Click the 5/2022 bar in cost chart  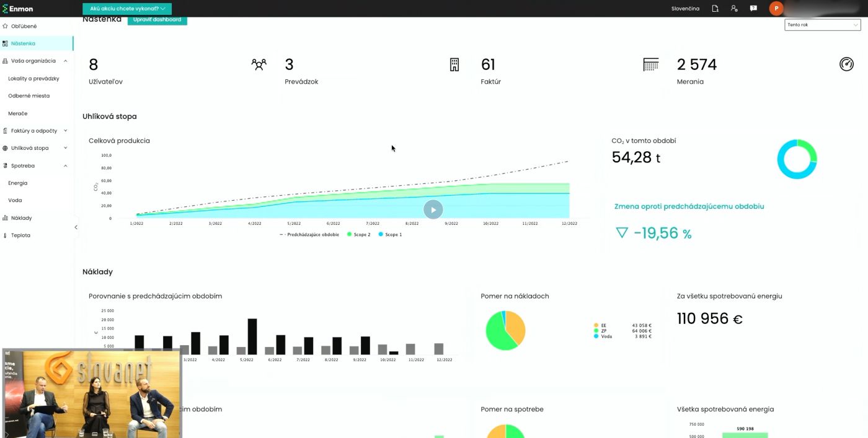[x=252, y=336]
